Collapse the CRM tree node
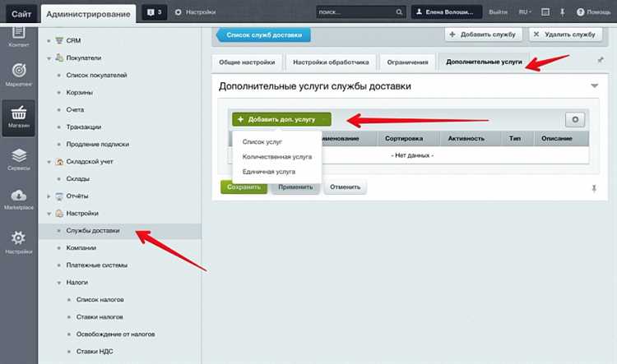Image resolution: width=617 pixels, height=364 pixels. tap(49, 41)
